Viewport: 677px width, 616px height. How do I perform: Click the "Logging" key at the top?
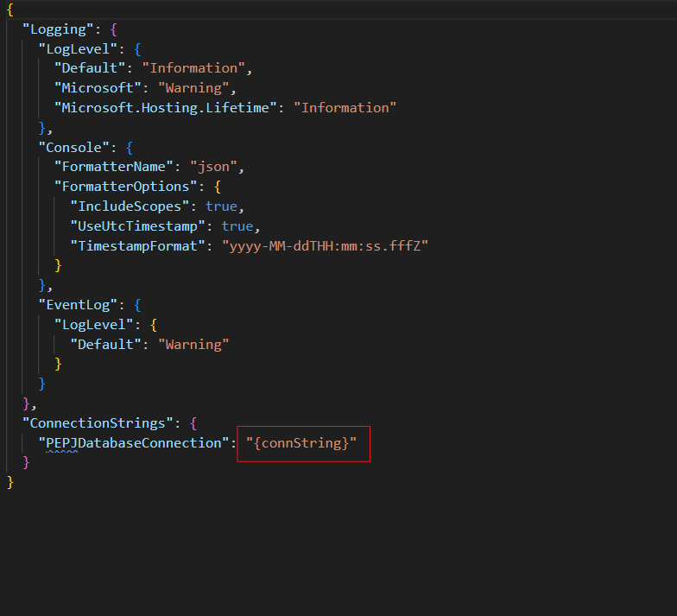(x=57, y=29)
